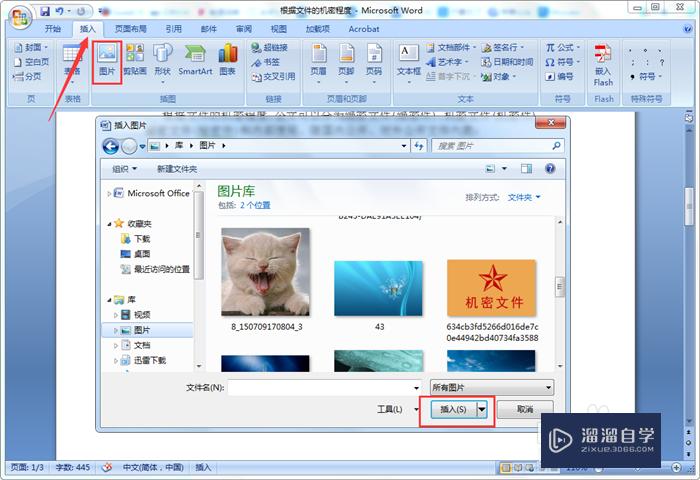Switch to the 审阅 review tab
Screen dimensions: 700x480
tap(244, 29)
